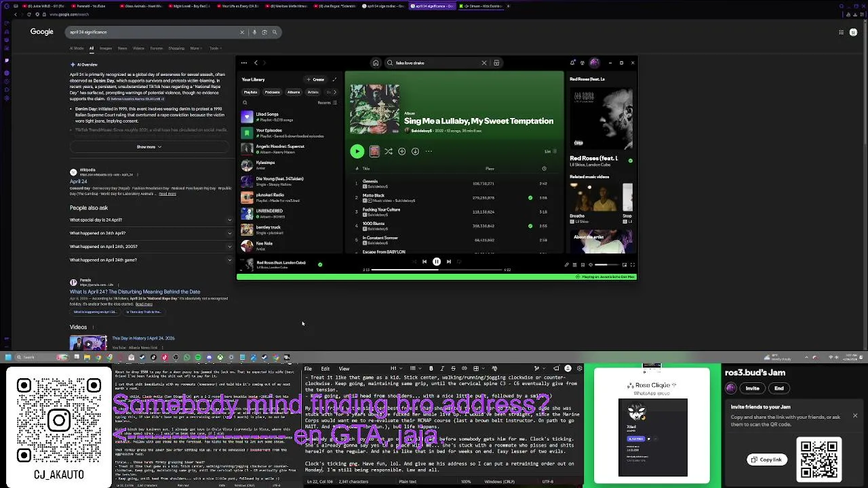Image resolution: width=868 pixels, height=488 pixels.
Task: Open Spotify profile avatar menu
Action: (595, 63)
